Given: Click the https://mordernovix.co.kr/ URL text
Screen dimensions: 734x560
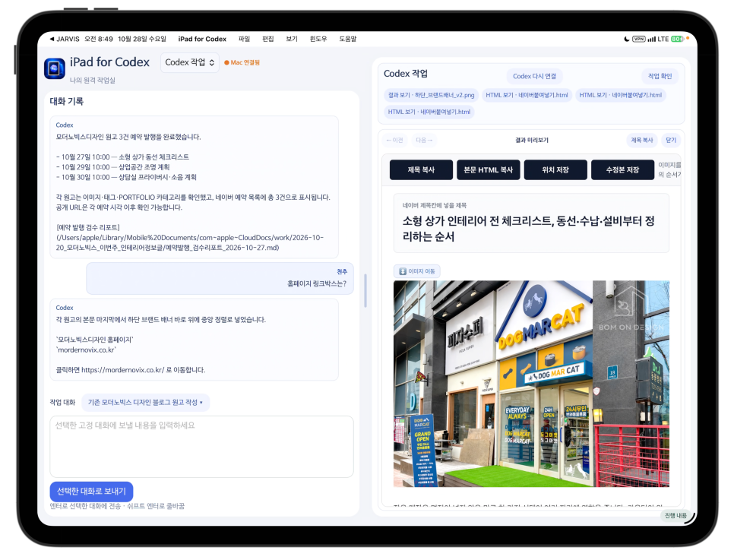Looking at the screenshot, I should click(x=122, y=370).
